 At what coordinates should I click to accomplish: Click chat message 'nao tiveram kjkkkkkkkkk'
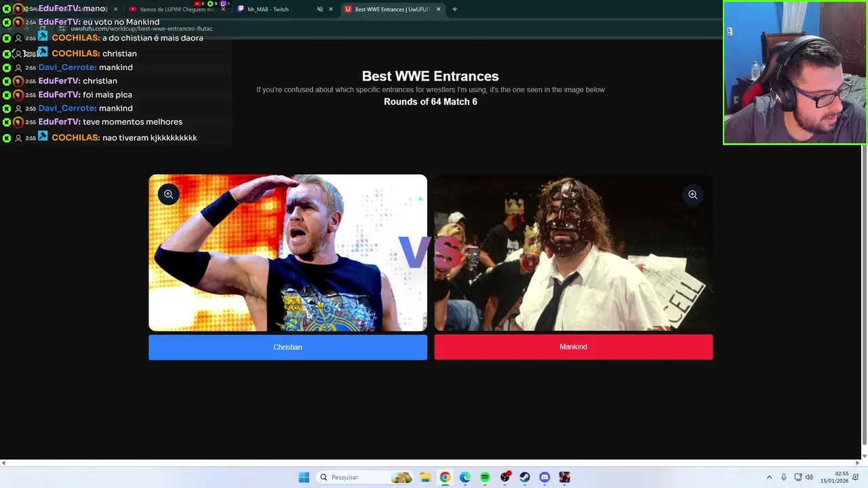149,138
